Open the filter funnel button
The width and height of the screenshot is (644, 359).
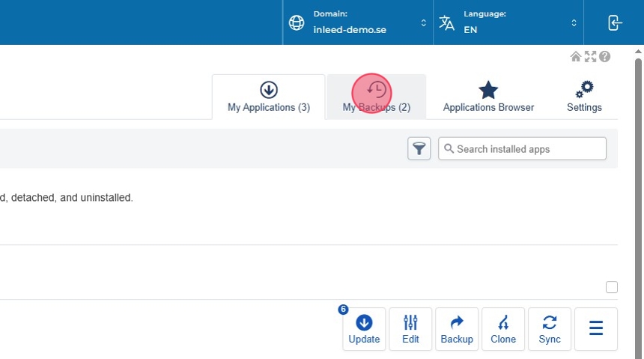pos(419,148)
